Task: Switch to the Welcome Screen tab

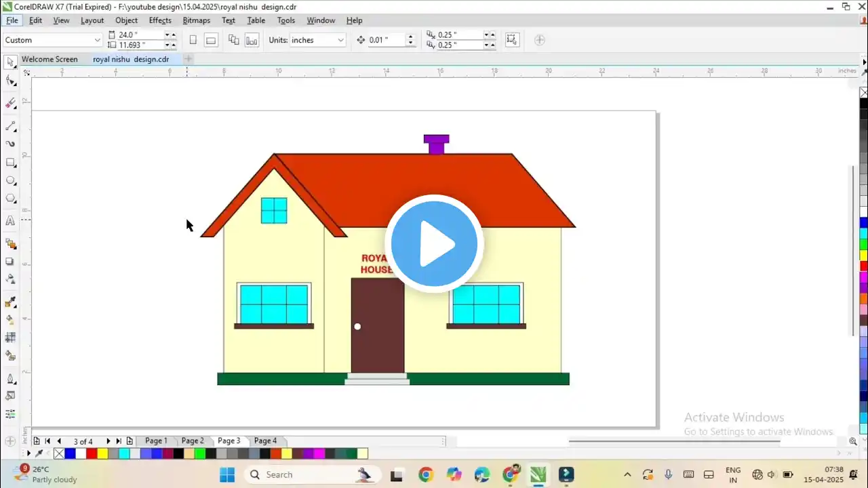Action: pyautogui.click(x=50, y=59)
